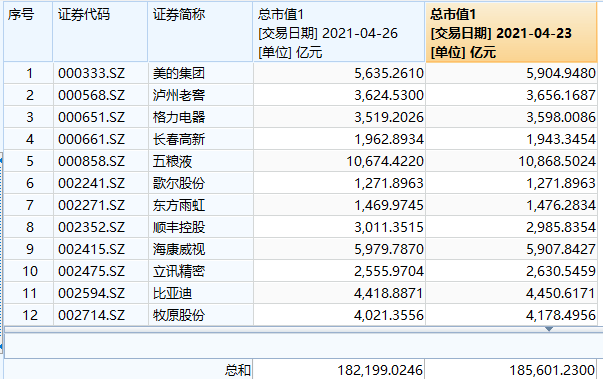Screen dimensions: 603x379
Task: Select the 长春高新 cell
Action: 200,139
